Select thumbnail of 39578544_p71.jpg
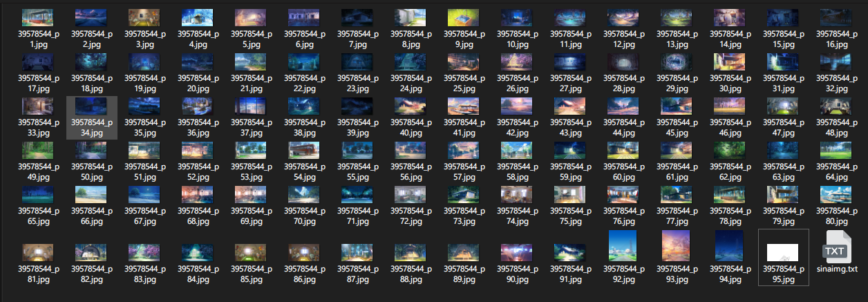The width and height of the screenshot is (868, 302). click(x=358, y=195)
